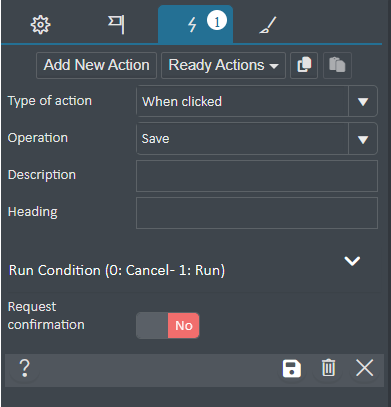Switch to the flag tab
The image size is (391, 407).
(x=116, y=25)
